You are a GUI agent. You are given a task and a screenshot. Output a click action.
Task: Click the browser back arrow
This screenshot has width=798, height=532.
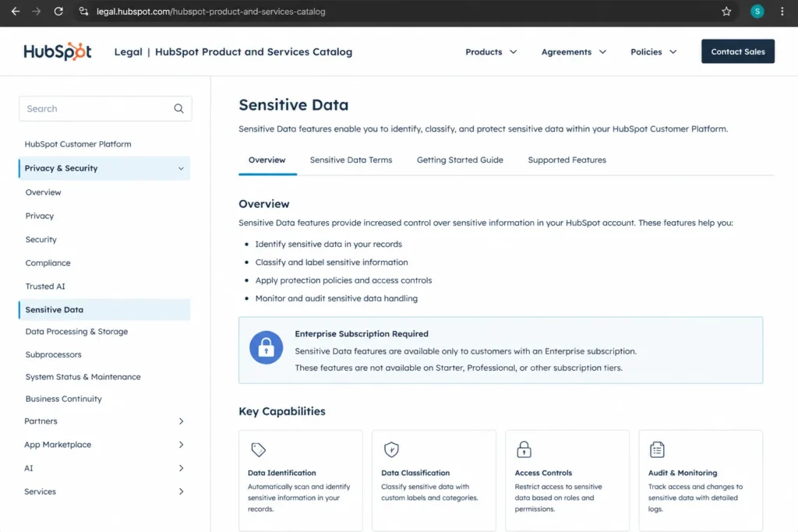point(16,11)
